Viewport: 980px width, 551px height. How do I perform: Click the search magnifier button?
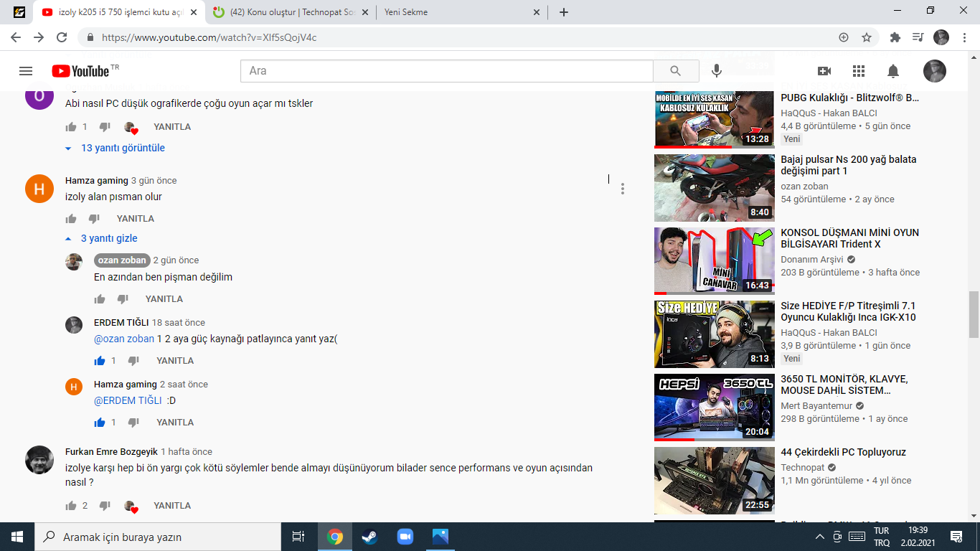point(676,71)
